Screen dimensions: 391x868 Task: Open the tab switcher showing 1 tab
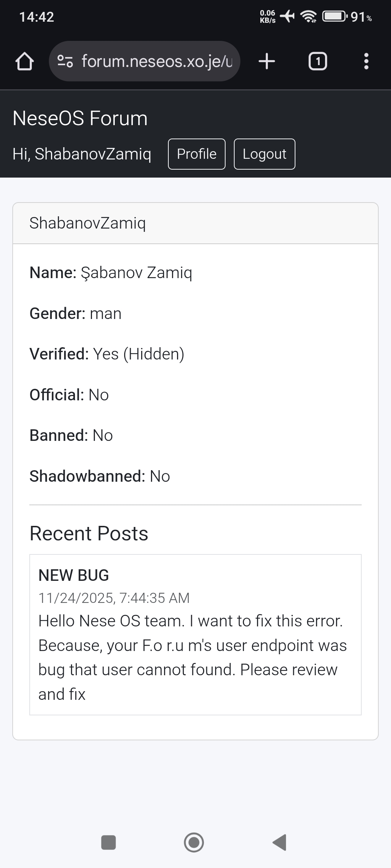(318, 61)
